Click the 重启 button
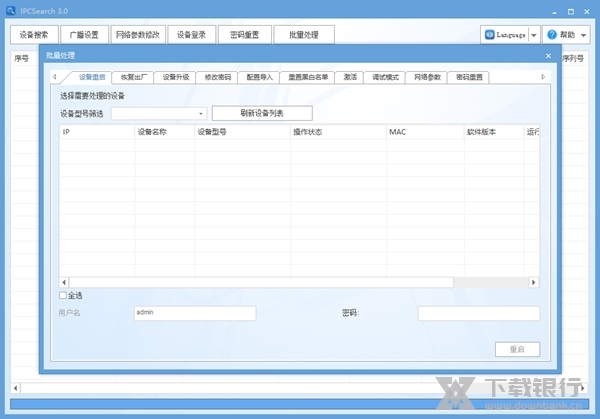The width and height of the screenshot is (600, 419). point(517,349)
